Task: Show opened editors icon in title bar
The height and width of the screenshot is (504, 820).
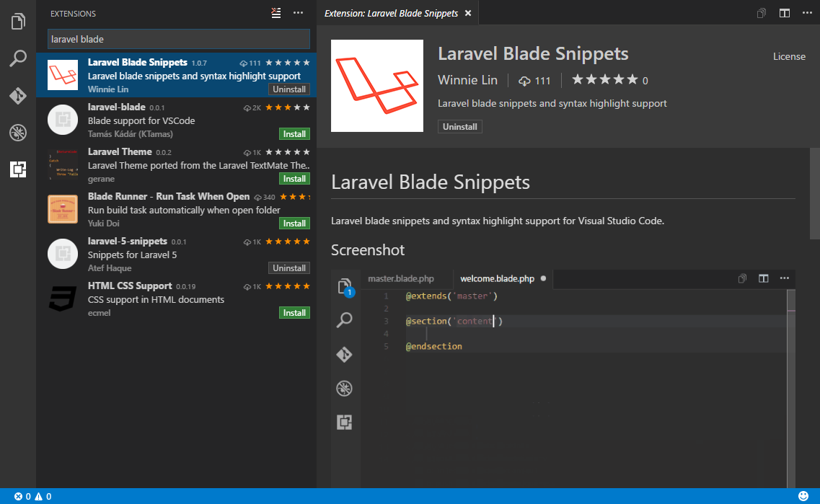Action: (762, 13)
